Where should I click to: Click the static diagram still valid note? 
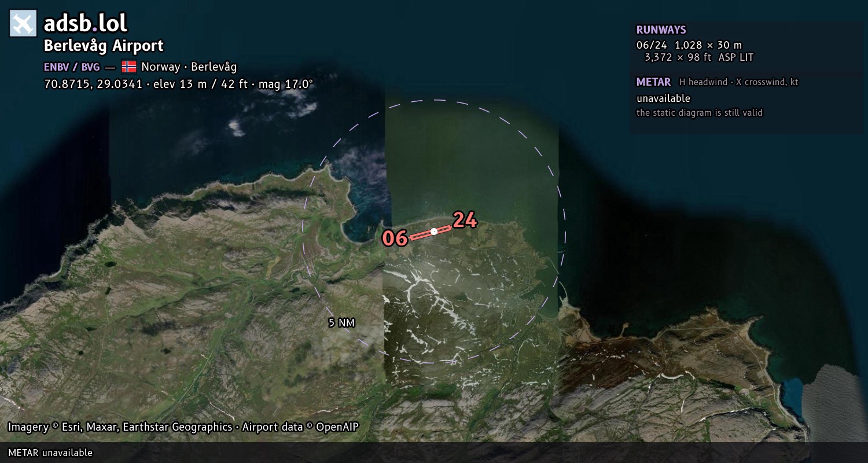pyautogui.click(x=700, y=113)
